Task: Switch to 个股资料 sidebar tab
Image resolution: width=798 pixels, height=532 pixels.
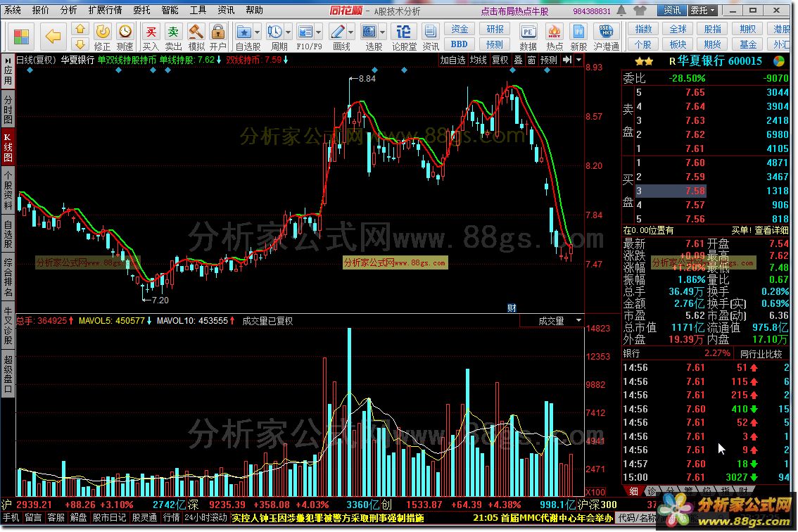Action: coord(8,190)
